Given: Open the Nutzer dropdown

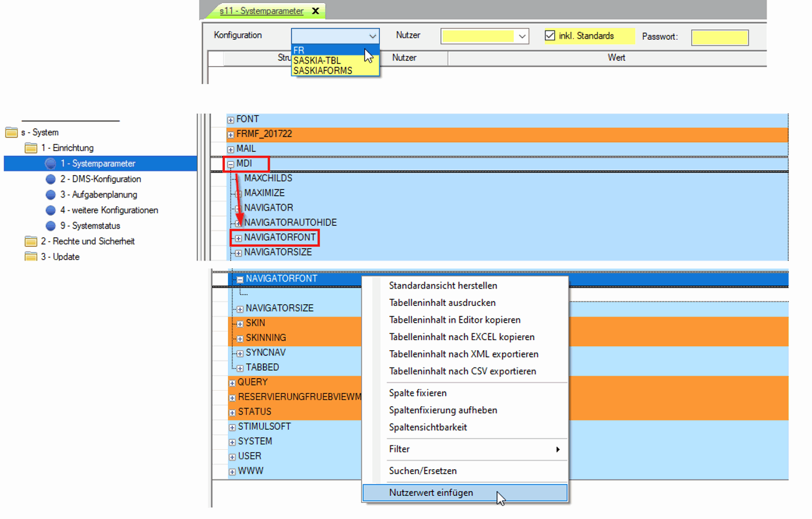Looking at the screenshot, I should (x=522, y=36).
